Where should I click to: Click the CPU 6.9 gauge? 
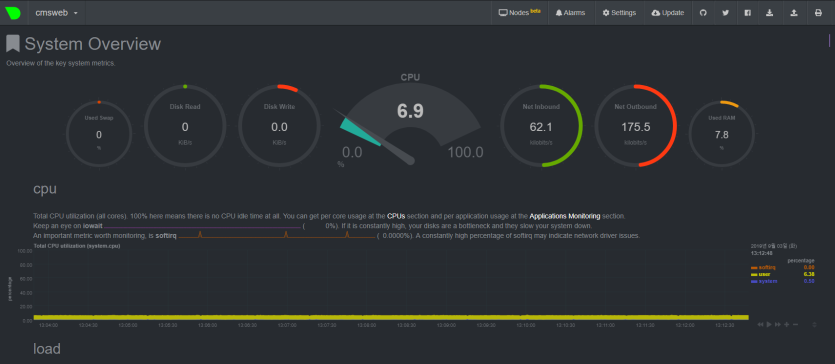point(410,120)
